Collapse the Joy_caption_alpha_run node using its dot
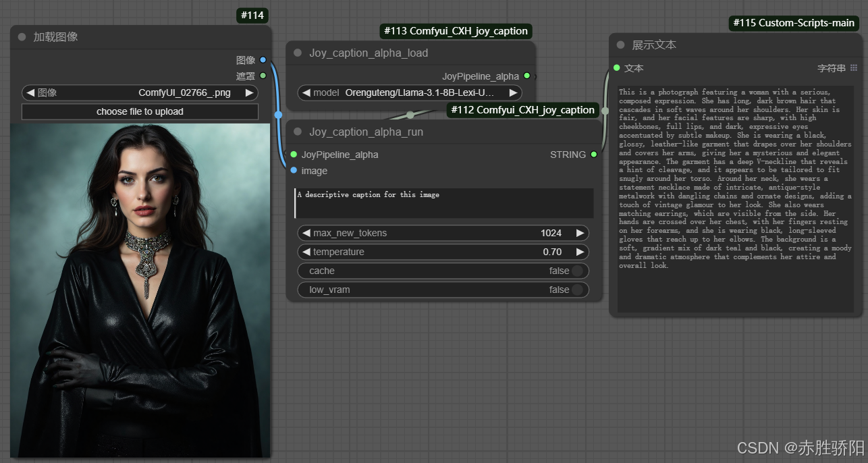The width and height of the screenshot is (868, 463). click(298, 132)
